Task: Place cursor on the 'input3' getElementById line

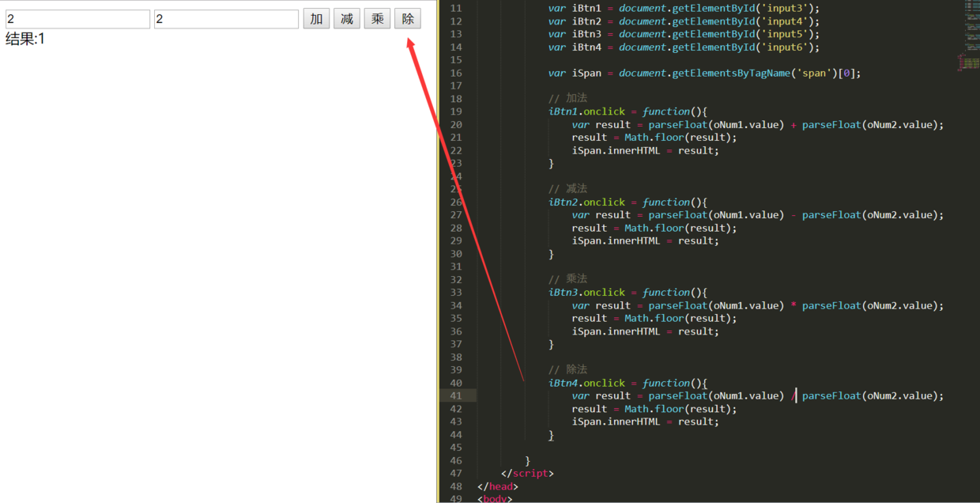Action: click(684, 8)
